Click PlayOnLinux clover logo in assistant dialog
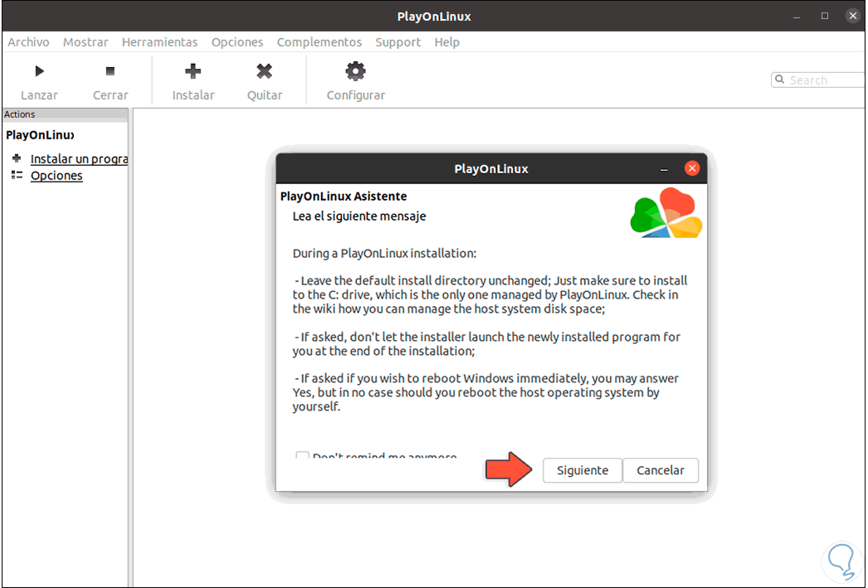 pos(666,213)
